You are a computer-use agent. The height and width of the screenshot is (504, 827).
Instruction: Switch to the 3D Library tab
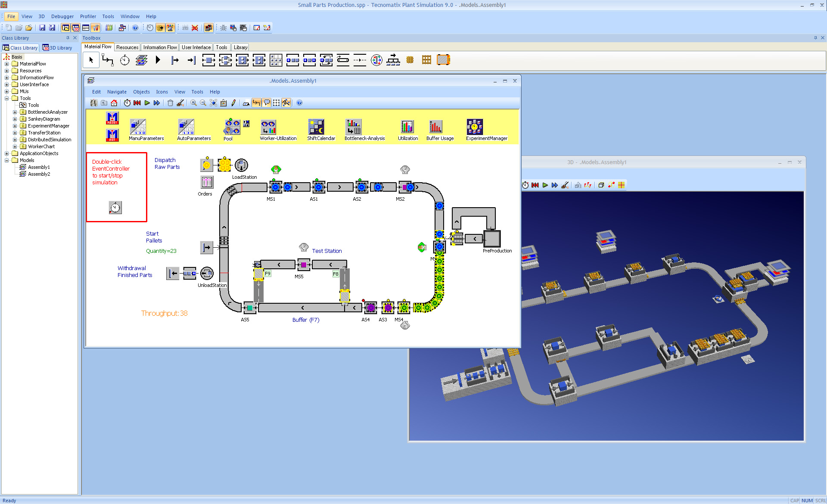[x=58, y=48]
